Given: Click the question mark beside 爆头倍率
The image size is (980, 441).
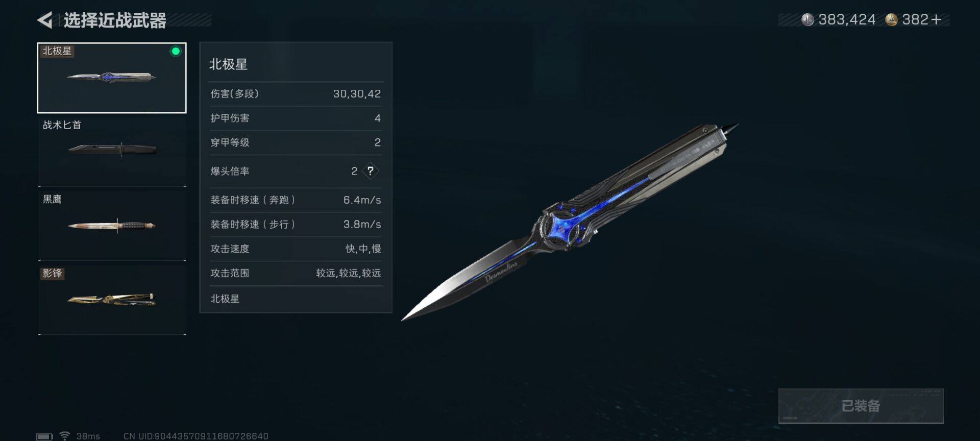Looking at the screenshot, I should coord(371,171).
